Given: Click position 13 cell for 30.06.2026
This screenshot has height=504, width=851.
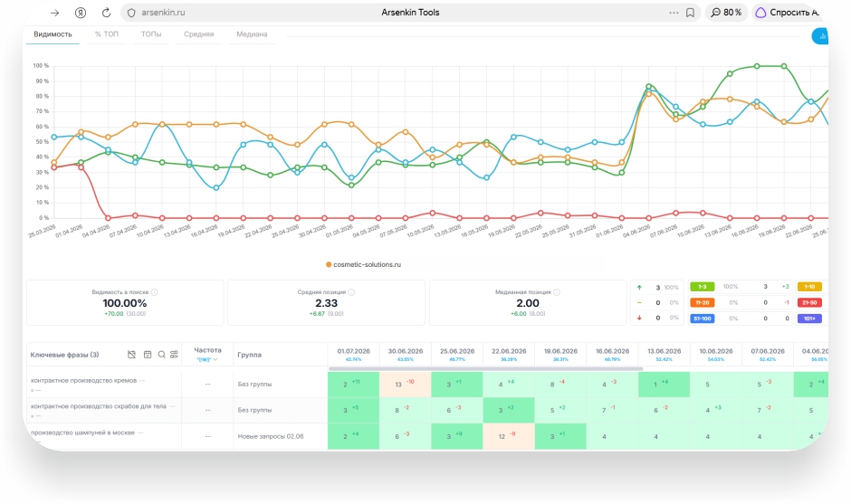Looking at the screenshot, I should click(x=406, y=384).
